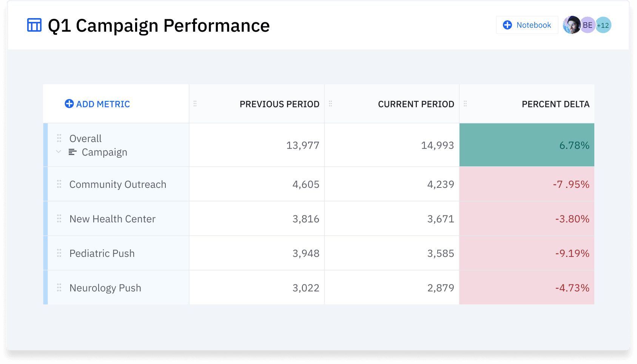Click drag handle on Percent Delta column
Viewport: 637px width, 364px height.
point(465,104)
